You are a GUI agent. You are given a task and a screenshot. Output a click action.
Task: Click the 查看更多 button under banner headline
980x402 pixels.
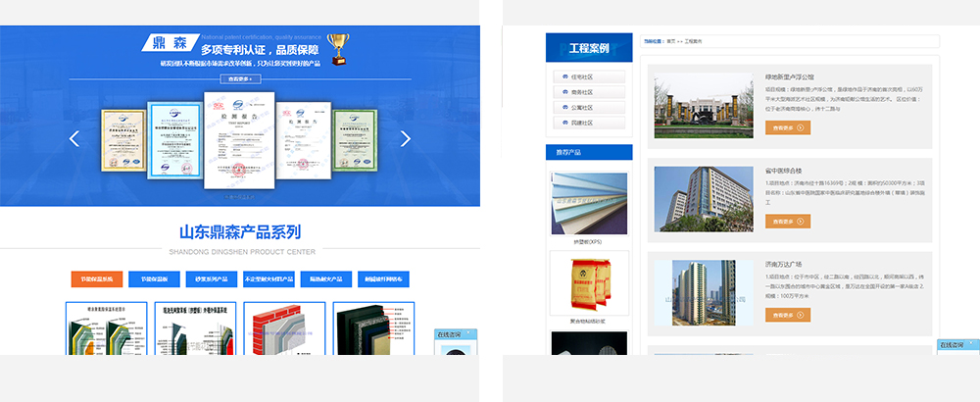241,78
